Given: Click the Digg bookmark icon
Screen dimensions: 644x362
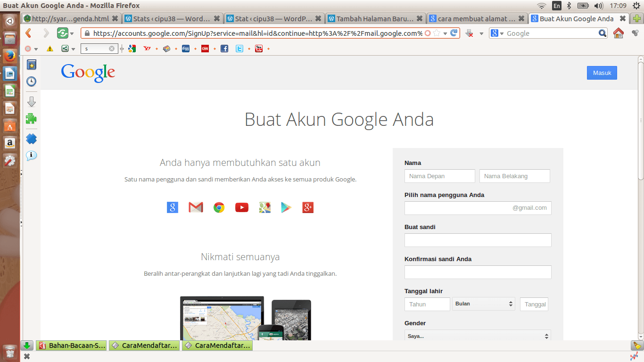Looking at the screenshot, I should pos(186,49).
